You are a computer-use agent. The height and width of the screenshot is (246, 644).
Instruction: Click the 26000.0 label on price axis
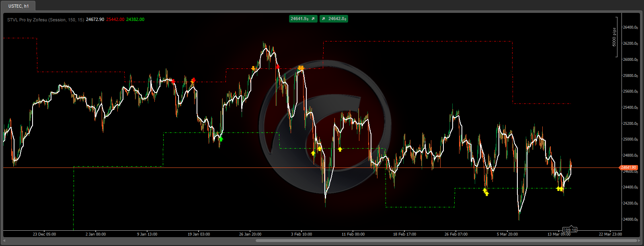pos(630,60)
